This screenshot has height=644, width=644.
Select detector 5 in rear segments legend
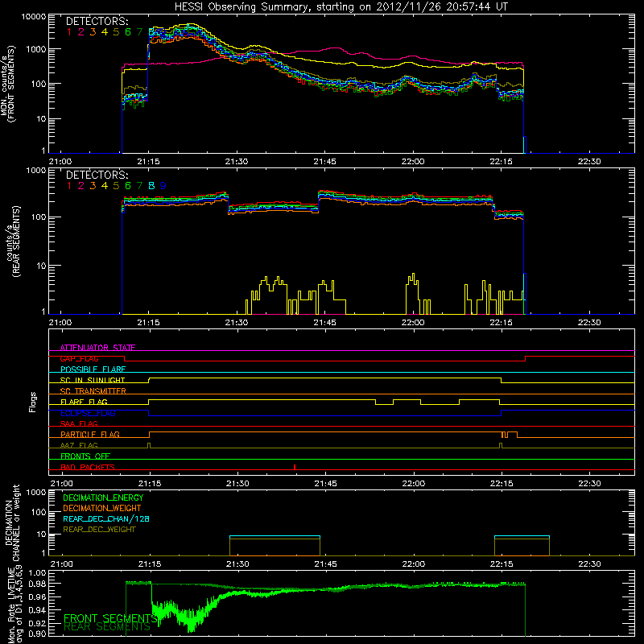[x=116, y=186]
